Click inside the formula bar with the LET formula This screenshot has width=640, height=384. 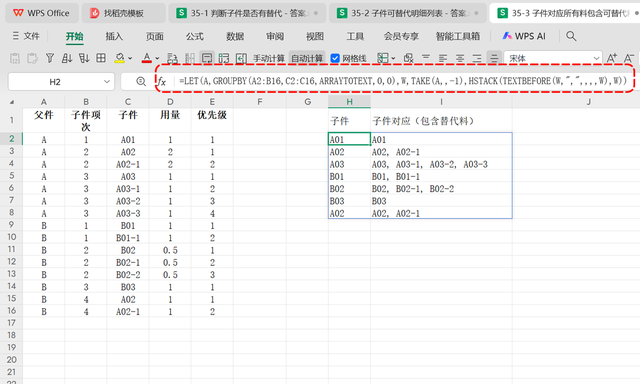402,81
